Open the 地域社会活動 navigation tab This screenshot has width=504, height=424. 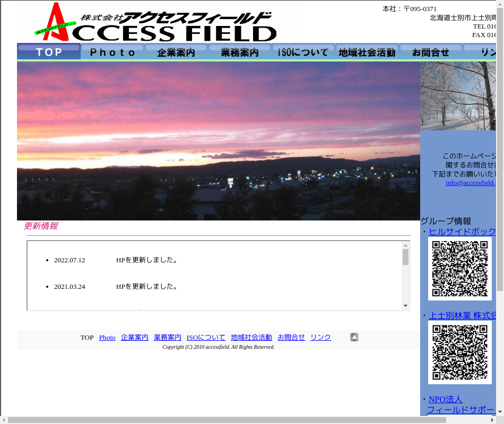pos(367,52)
